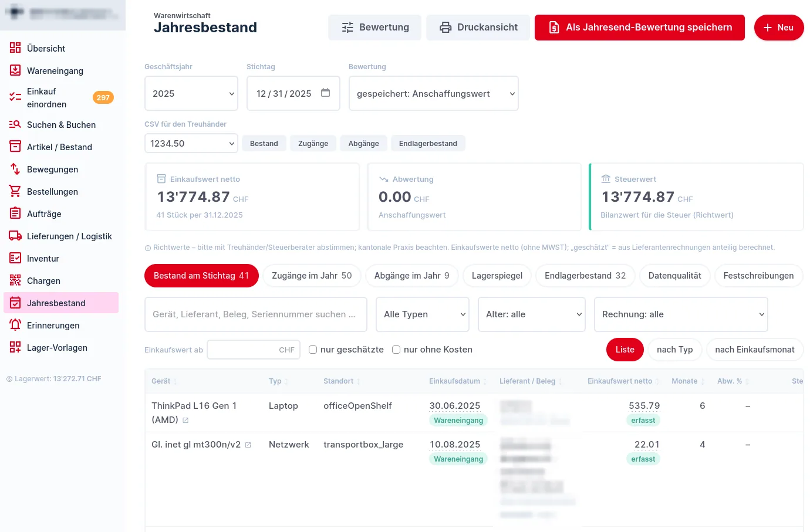Switch to 'nach Einkaufsmonat' grouping
This screenshot has height=532, width=810.
pos(755,350)
